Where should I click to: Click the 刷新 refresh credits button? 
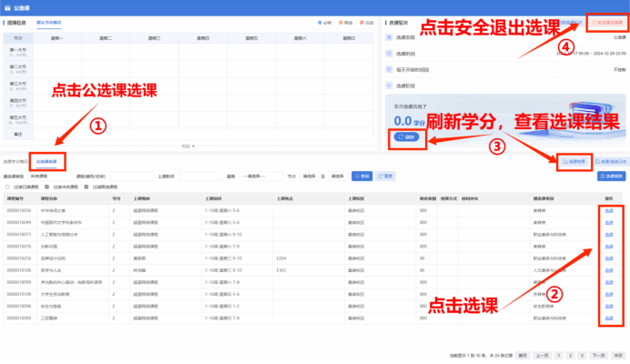(x=406, y=137)
